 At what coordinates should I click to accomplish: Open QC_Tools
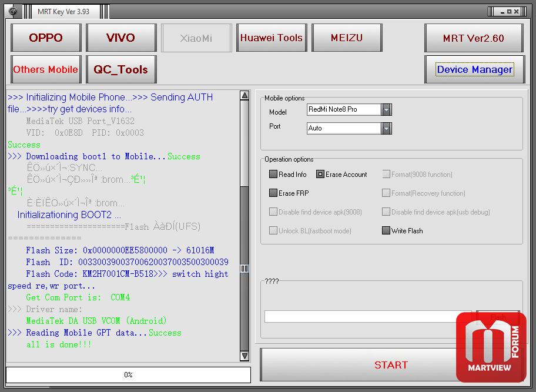121,69
